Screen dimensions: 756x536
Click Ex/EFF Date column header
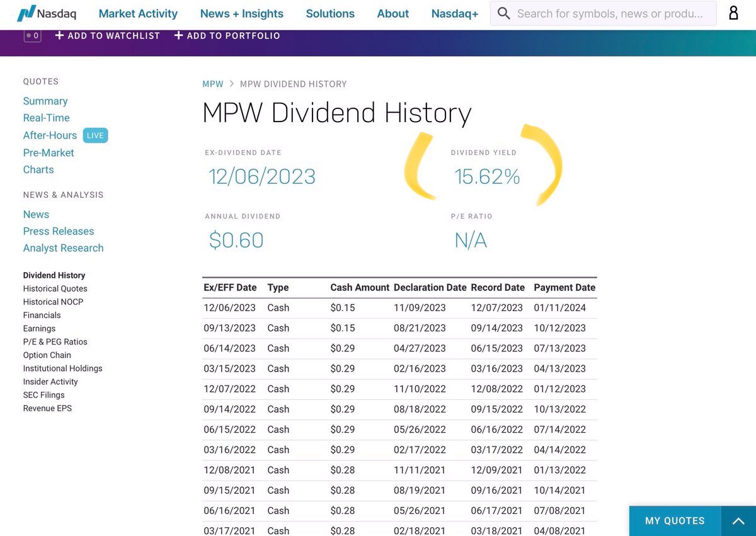click(x=231, y=287)
